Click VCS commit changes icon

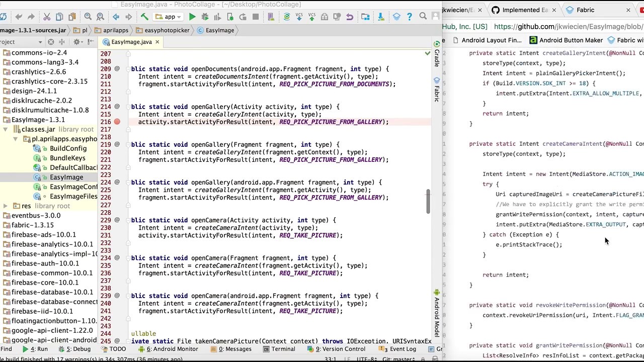311,17
